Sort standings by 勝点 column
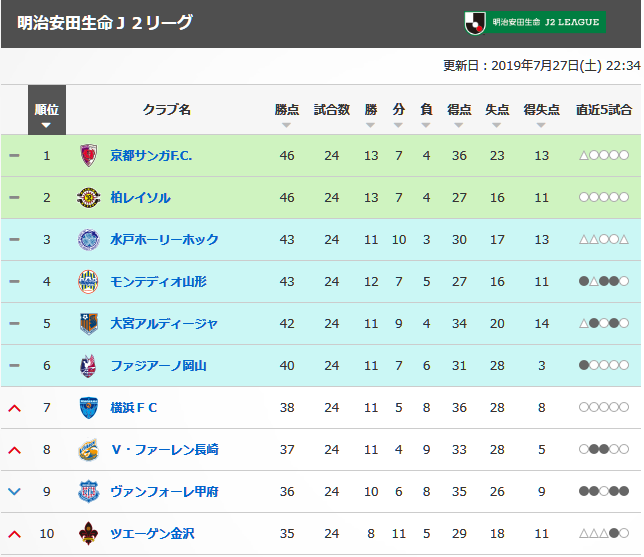Screen dimensions: 644x557 click(x=287, y=115)
